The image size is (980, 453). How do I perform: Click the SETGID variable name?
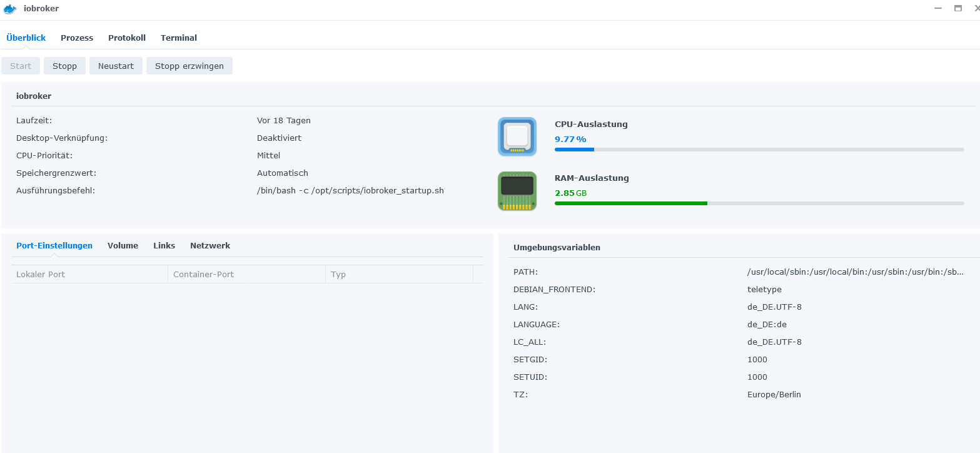[530, 359]
